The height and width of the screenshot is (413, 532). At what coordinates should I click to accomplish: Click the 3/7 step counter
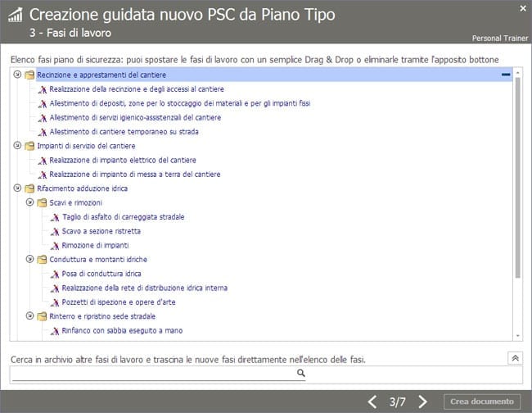click(x=397, y=402)
